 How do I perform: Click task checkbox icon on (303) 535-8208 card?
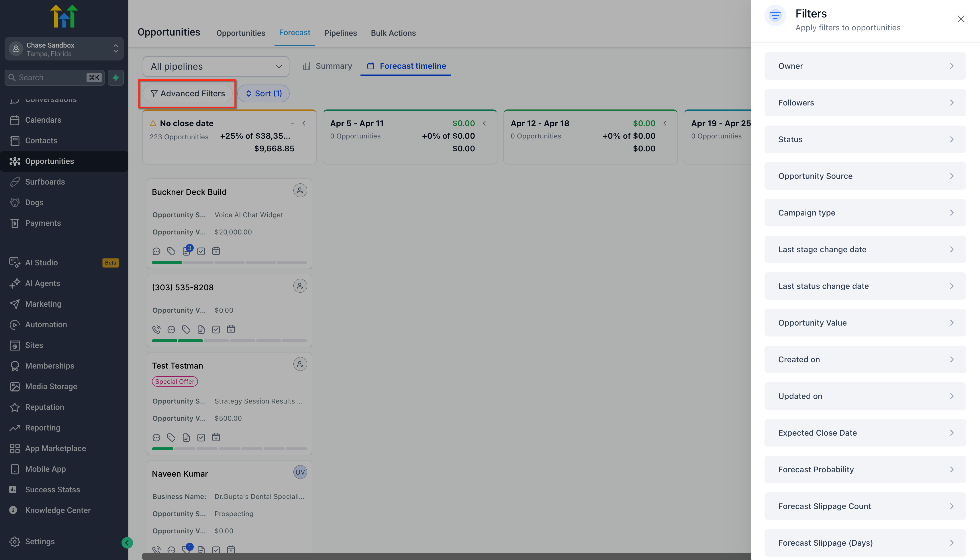tap(216, 330)
